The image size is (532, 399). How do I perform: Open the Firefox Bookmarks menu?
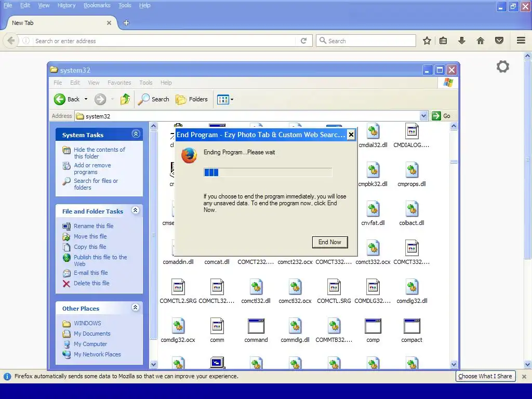click(97, 5)
